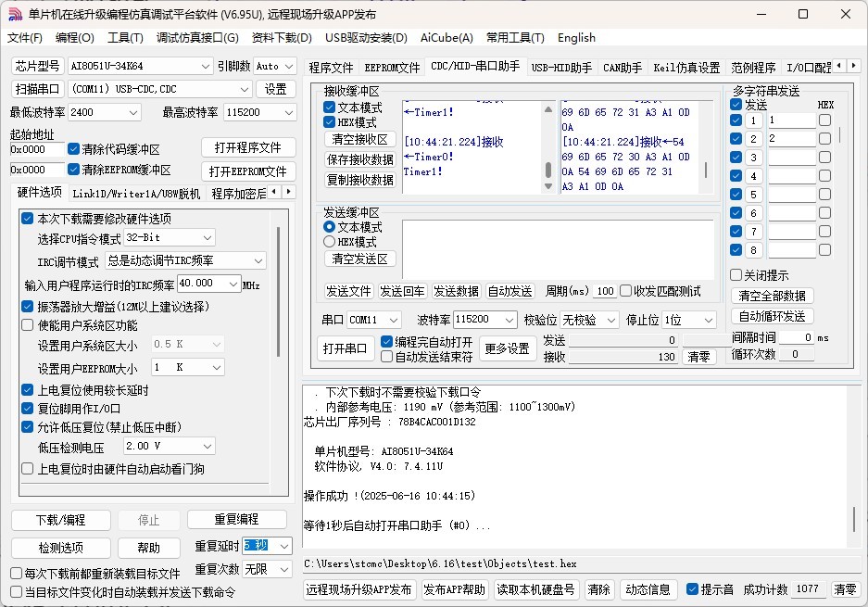Open the 文件(F) menu
The image size is (868, 607).
[x=25, y=38]
